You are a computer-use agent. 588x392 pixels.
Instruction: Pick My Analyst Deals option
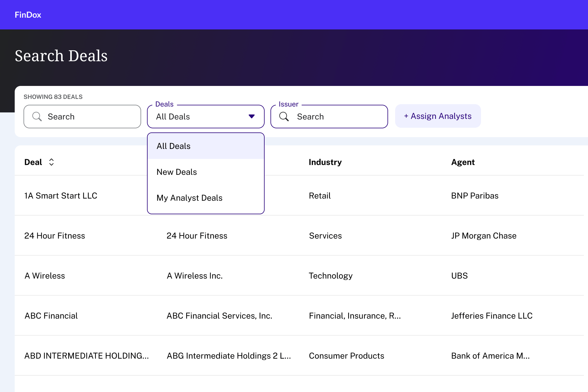pyautogui.click(x=189, y=198)
